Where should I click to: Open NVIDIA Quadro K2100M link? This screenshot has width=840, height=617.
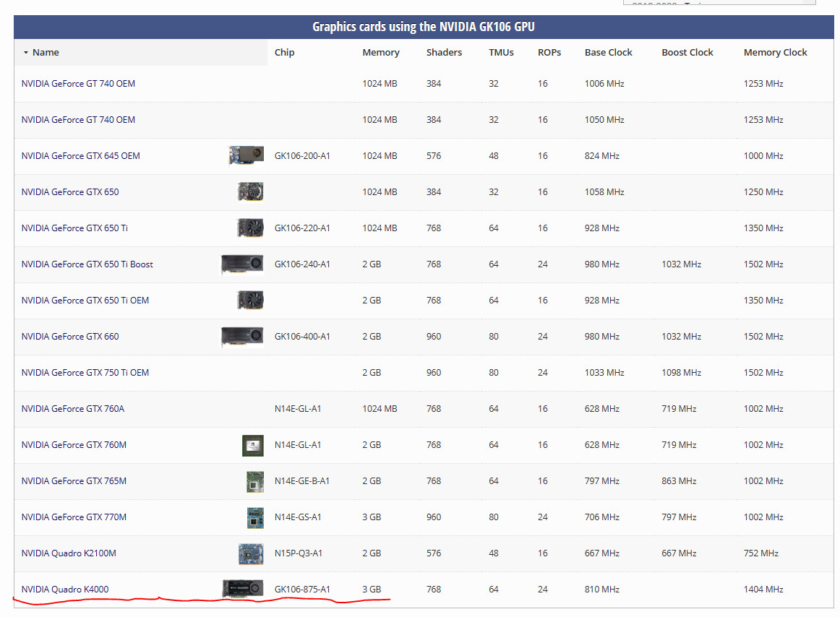pos(69,553)
